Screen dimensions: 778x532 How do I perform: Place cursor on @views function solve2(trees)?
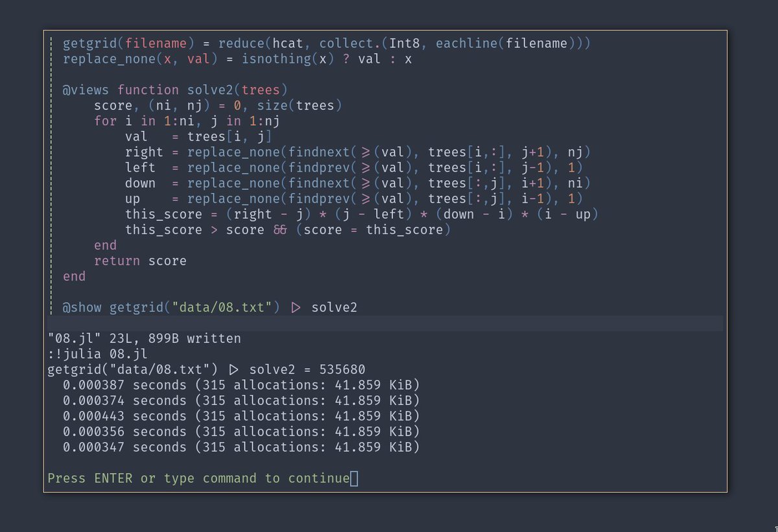pyautogui.click(x=175, y=90)
